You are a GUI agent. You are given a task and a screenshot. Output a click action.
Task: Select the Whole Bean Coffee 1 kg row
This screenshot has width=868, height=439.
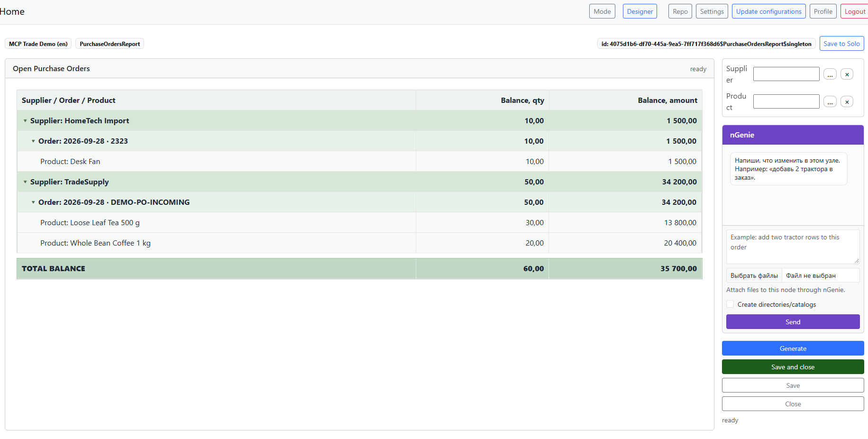(x=359, y=243)
